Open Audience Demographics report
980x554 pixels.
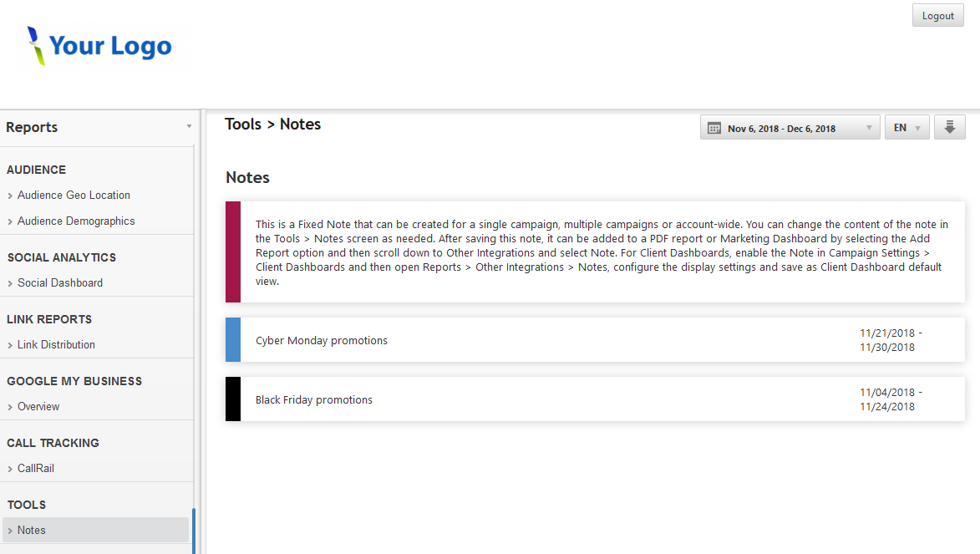point(76,221)
